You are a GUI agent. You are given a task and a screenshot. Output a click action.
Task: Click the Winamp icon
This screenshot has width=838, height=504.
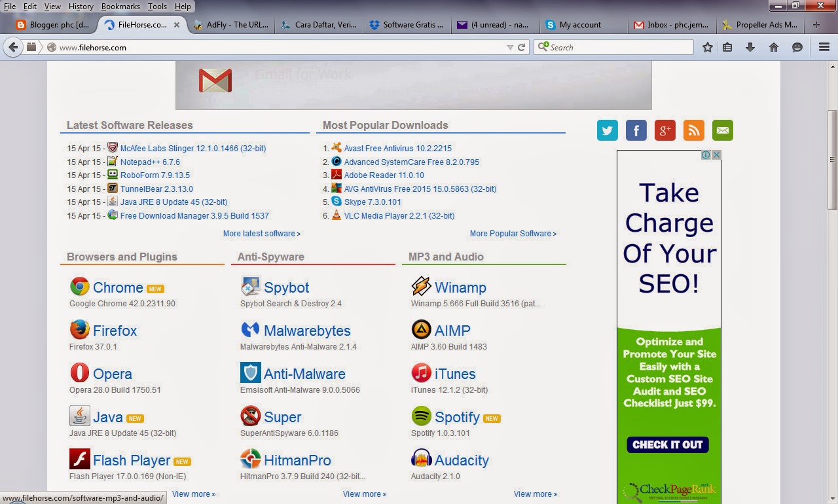[x=421, y=286]
